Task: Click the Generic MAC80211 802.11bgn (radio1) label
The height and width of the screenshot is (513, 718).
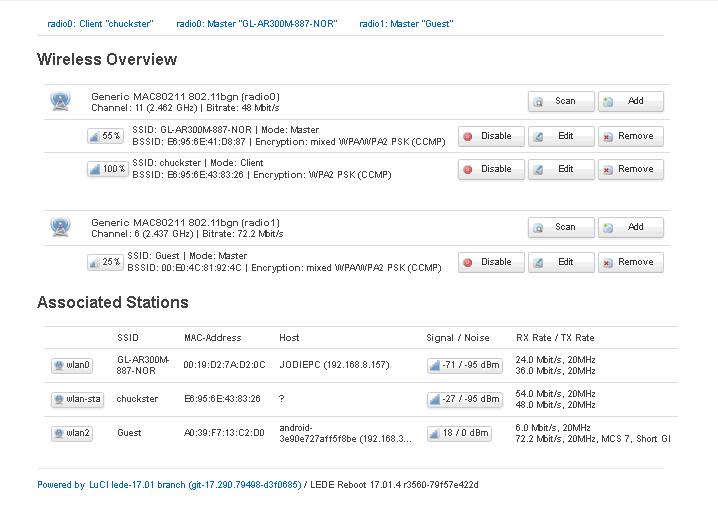Action: pyautogui.click(x=185, y=223)
